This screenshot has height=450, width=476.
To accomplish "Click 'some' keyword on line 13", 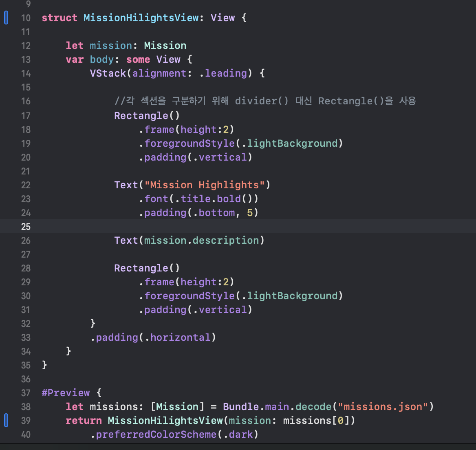I will click(138, 60).
